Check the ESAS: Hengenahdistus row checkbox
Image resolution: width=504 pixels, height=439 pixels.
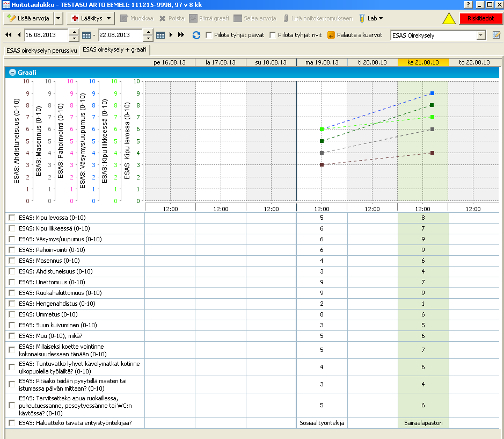click(x=12, y=304)
